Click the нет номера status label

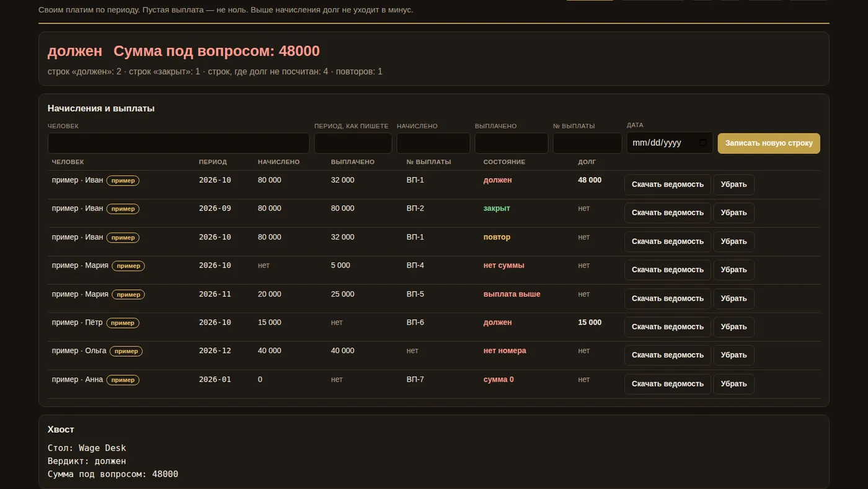click(505, 351)
